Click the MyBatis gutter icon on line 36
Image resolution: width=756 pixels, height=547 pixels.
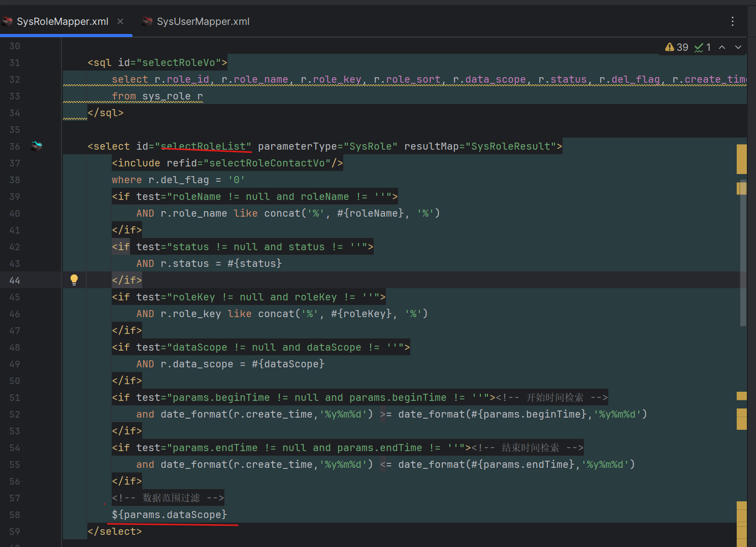coord(37,146)
